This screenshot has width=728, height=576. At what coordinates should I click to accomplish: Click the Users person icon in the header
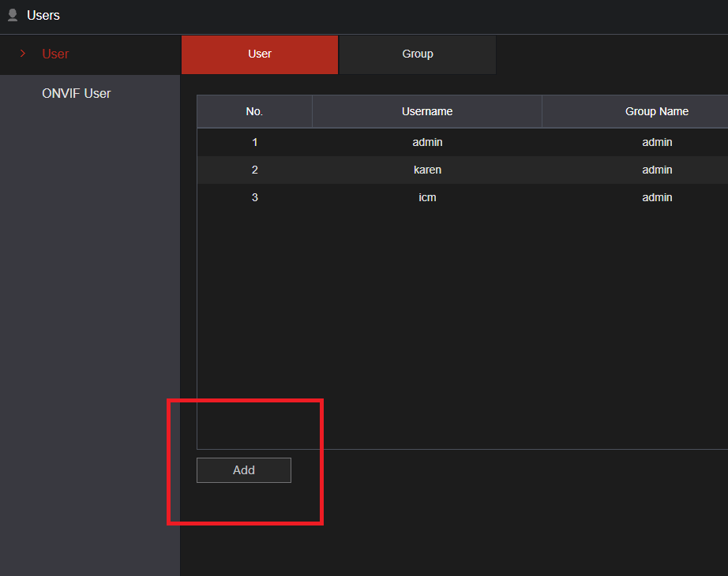[x=11, y=15]
